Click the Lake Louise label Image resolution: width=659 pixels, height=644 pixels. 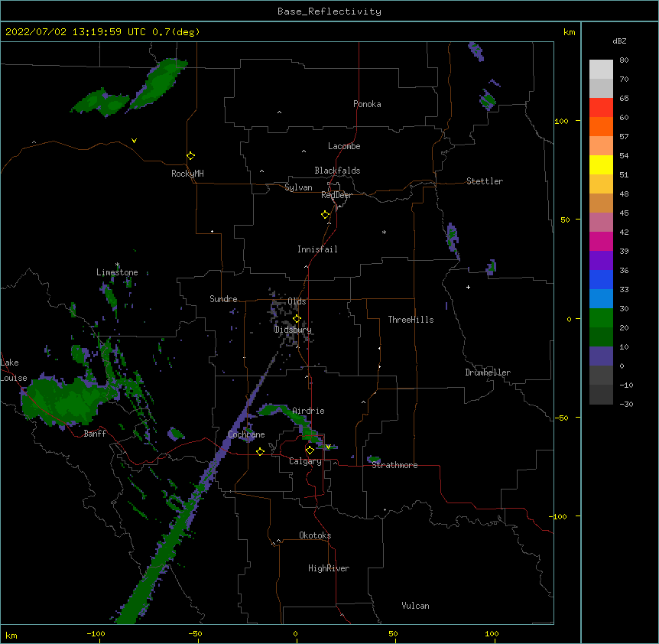14,370
